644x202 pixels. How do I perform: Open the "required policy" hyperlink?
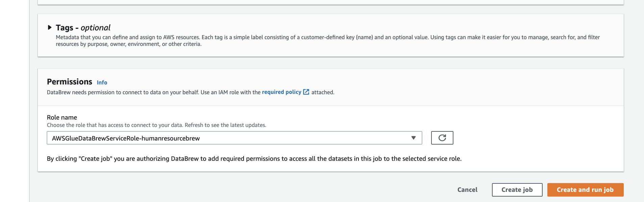click(x=281, y=92)
